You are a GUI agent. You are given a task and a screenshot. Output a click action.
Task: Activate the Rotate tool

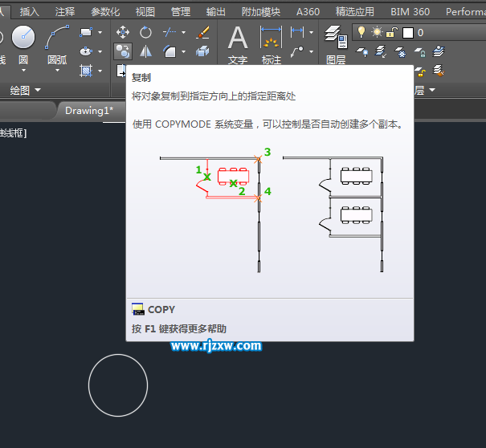tap(145, 32)
